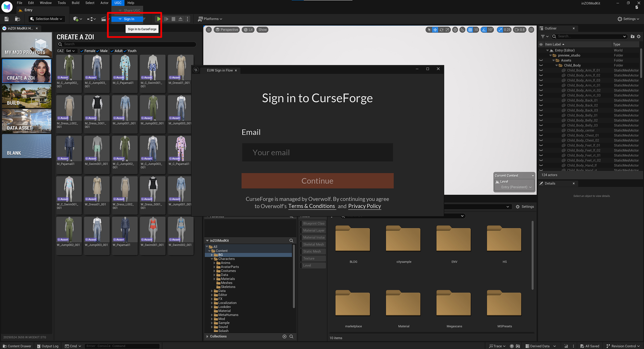
Task: Open play options three-dot menu
Action: [x=188, y=19]
